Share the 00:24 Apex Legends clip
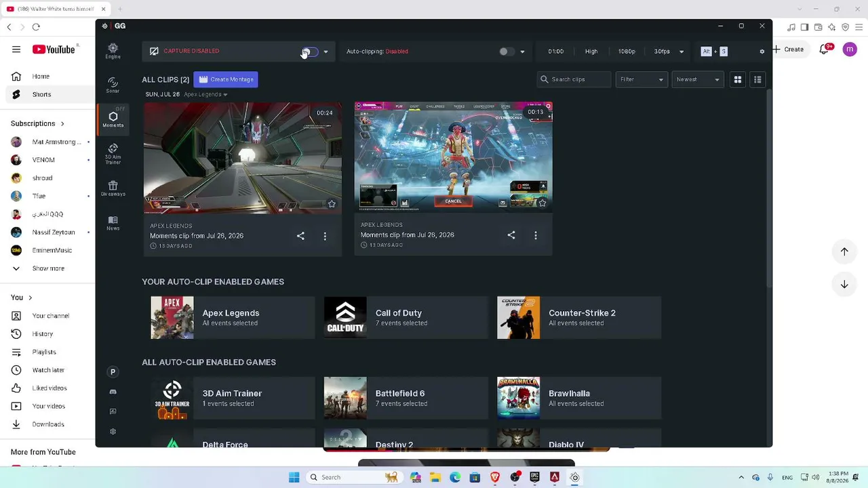 300,236
